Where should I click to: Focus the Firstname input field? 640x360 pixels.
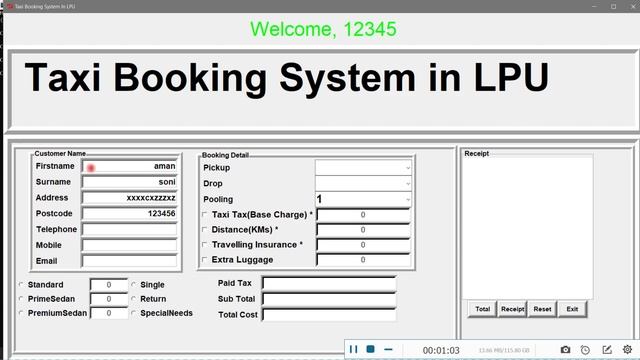(x=130, y=166)
